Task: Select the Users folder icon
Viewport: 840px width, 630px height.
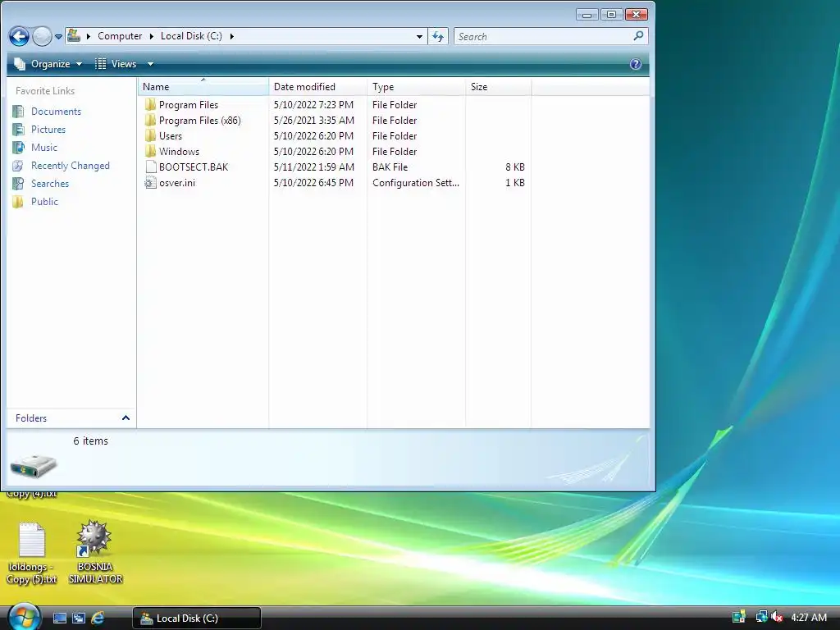Action: pyautogui.click(x=151, y=135)
